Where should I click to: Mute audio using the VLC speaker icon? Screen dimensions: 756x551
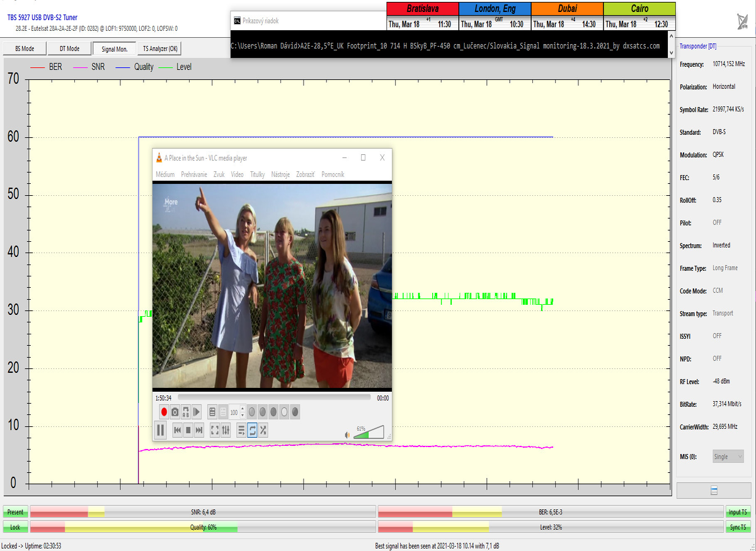[347, 435]
